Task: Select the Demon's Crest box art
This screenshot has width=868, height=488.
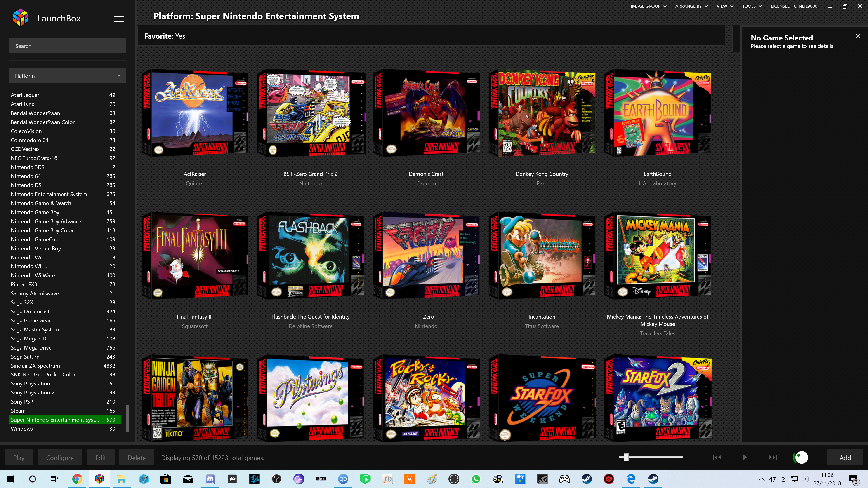Action: (x=426, y=113)
